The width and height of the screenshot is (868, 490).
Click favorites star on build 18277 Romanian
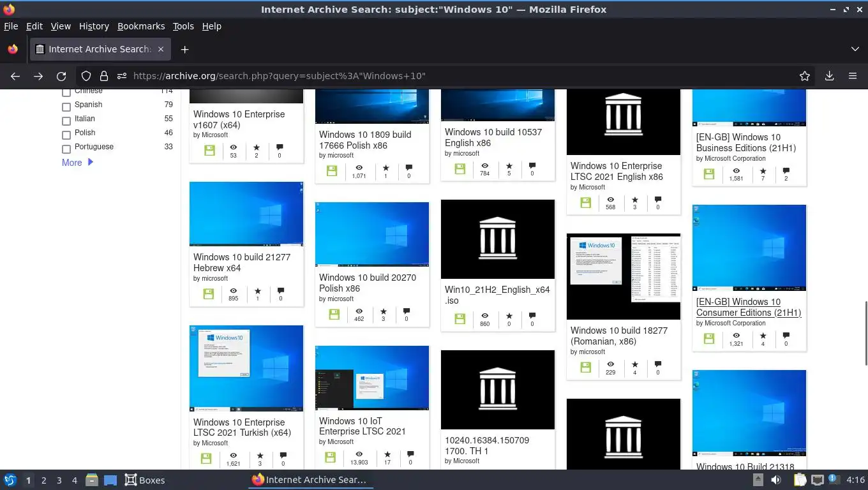pos(634,364)
